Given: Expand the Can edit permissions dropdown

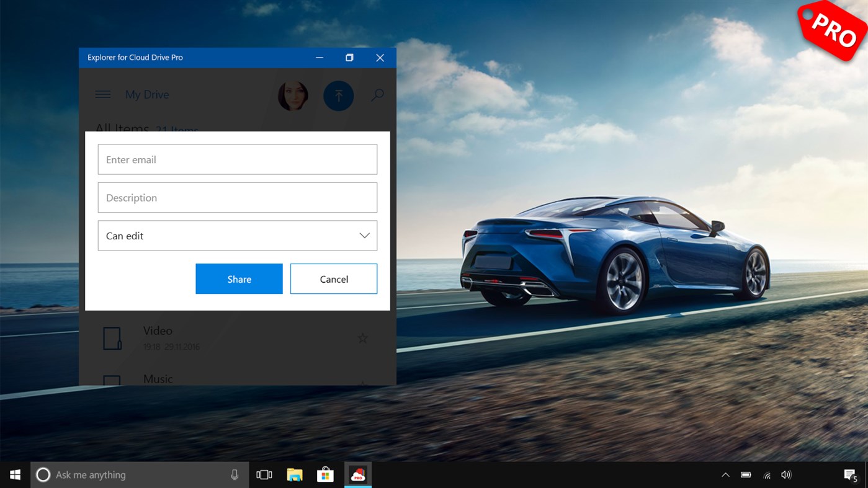Looking at the screenshot, I should tap(364, 236).
